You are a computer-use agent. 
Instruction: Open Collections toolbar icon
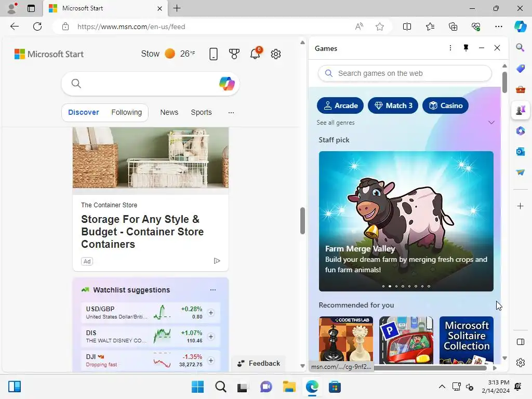coord(453,26)
